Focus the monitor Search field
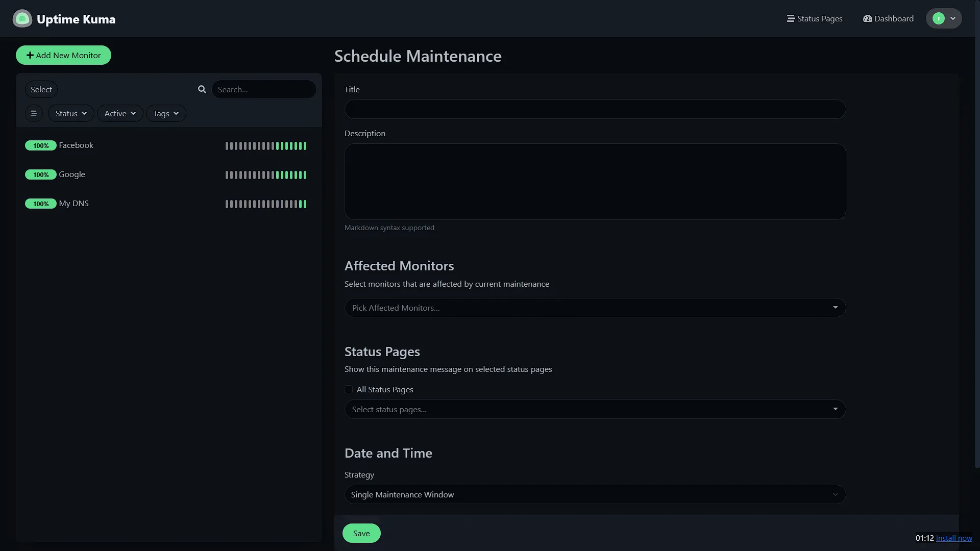980x551 pixels. pos(264,89)
